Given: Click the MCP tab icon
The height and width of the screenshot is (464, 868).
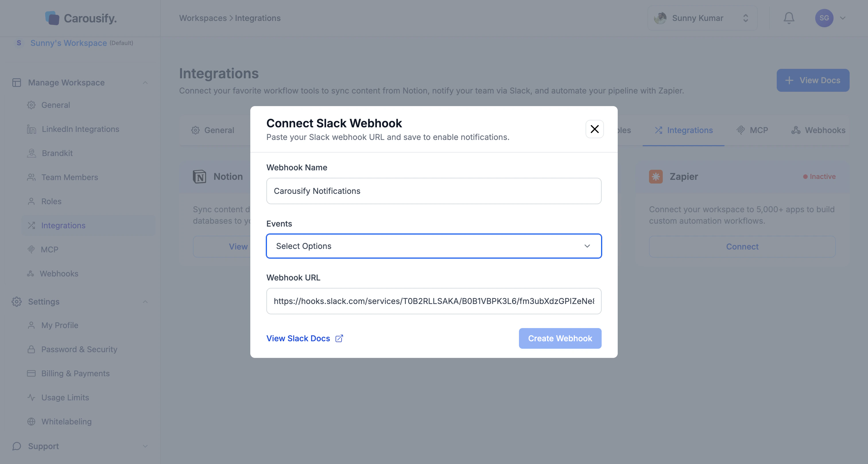Looking at the screenshot, I should (x=741, y=130).
